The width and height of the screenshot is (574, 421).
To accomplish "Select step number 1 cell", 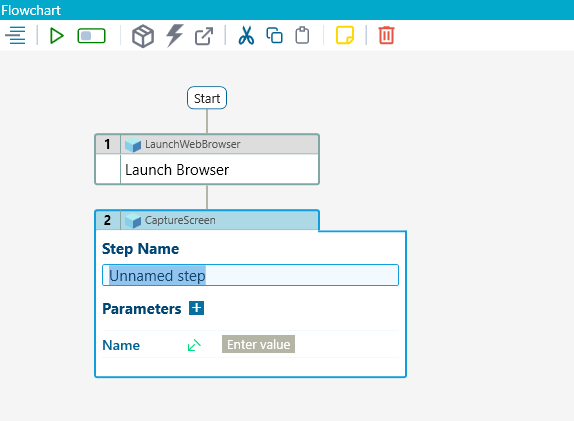I will (x=107, y=144).
